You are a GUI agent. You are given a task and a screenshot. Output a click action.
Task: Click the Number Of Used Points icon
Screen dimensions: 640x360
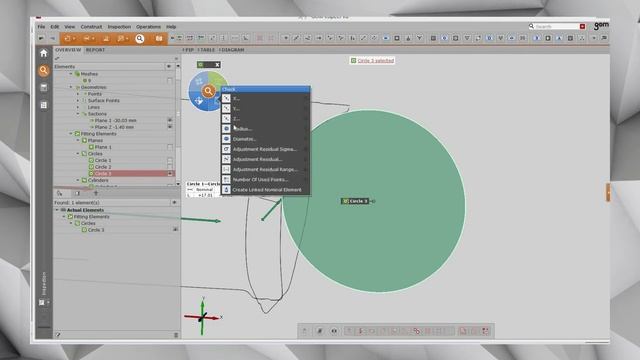(226, 180)
